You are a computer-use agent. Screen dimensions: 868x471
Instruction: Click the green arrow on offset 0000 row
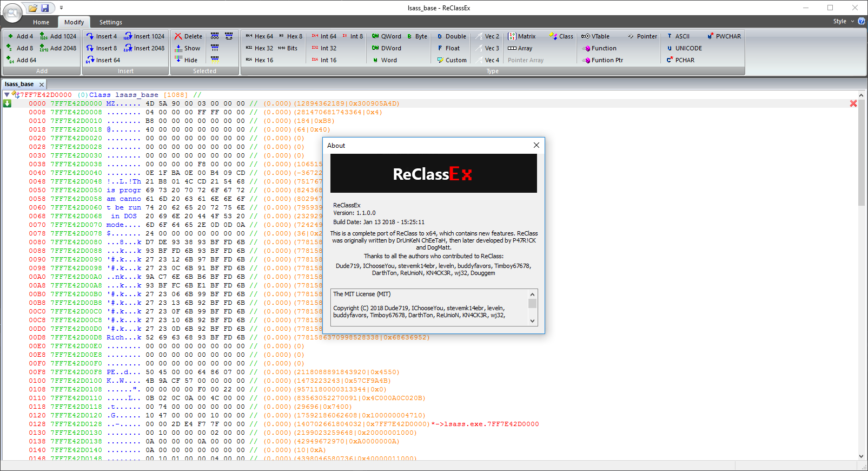point(7,103)
